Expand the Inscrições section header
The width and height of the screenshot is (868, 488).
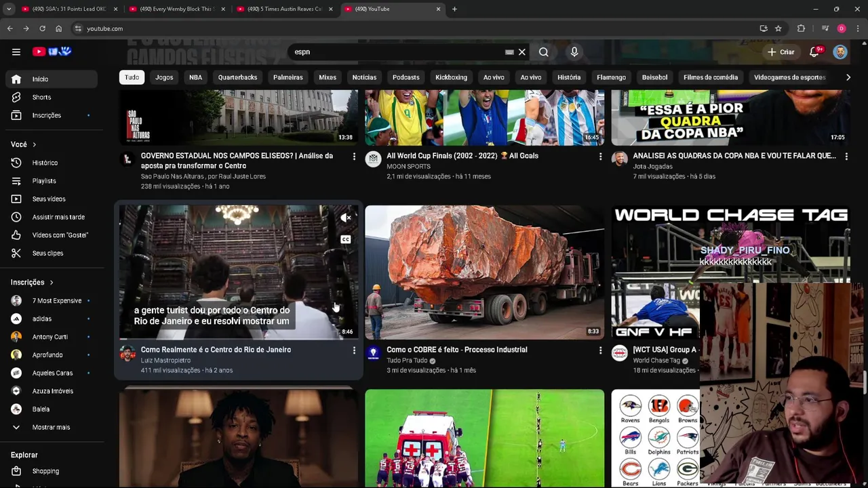32,282
